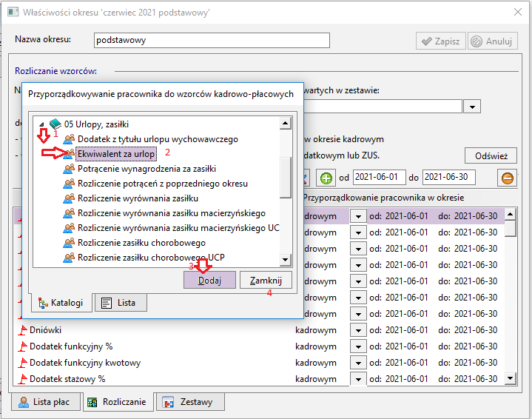This screenshot has height=419, width=532.
Task: Select Potrącenie wynagrodzenia za zasiłki
Action: (147, 169)
